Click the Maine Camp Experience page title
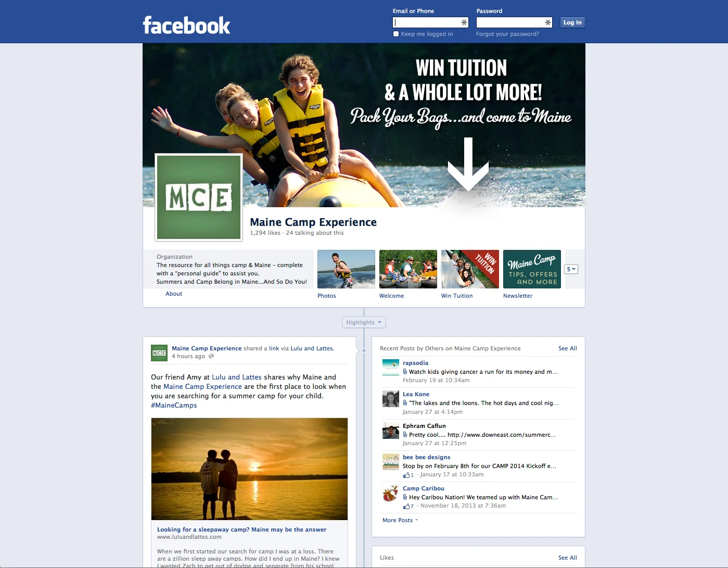The image size is (728, 568). tap(313, 222)
